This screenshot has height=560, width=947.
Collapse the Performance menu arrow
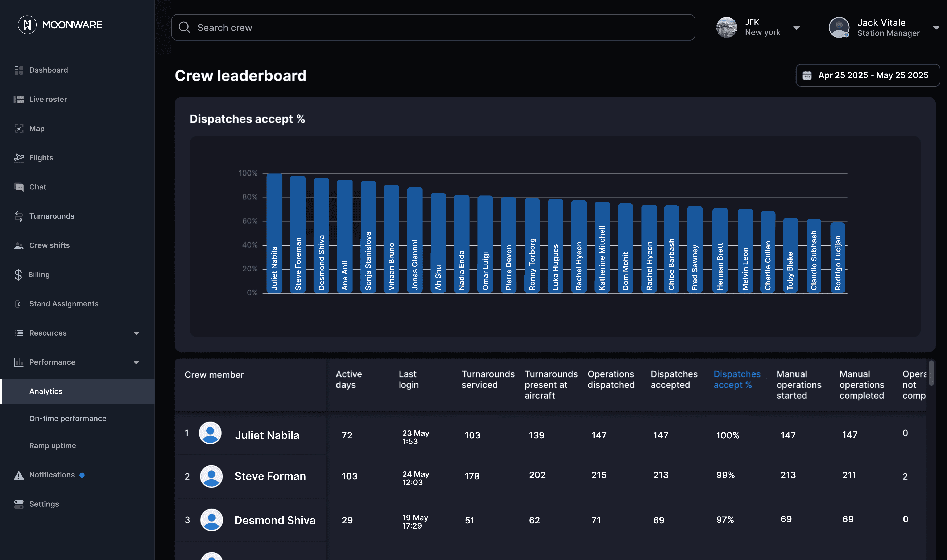[x=136, y=363]
